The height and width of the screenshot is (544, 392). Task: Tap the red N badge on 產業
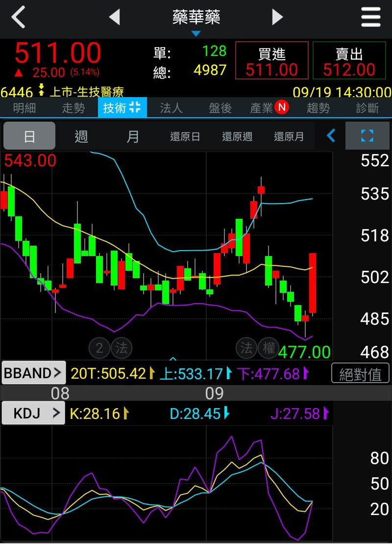pos(282,107)
